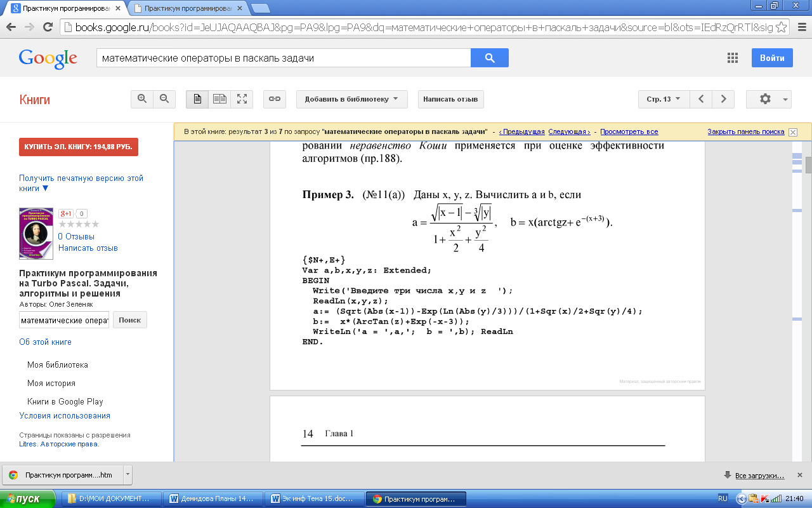Switch to two-page view
The width and height of the screenshot is (812, 508).
pos(219,99)
